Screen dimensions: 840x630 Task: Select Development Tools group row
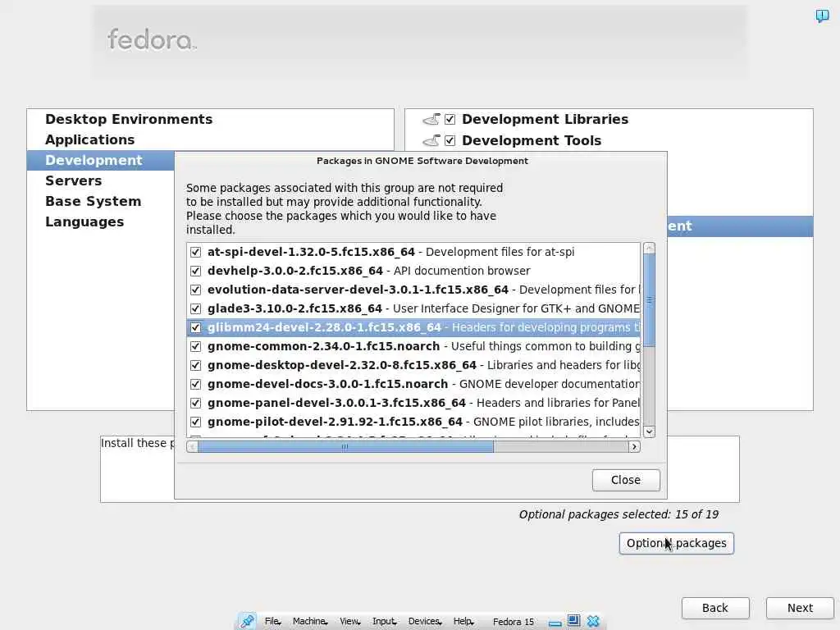tap(609, 140)
